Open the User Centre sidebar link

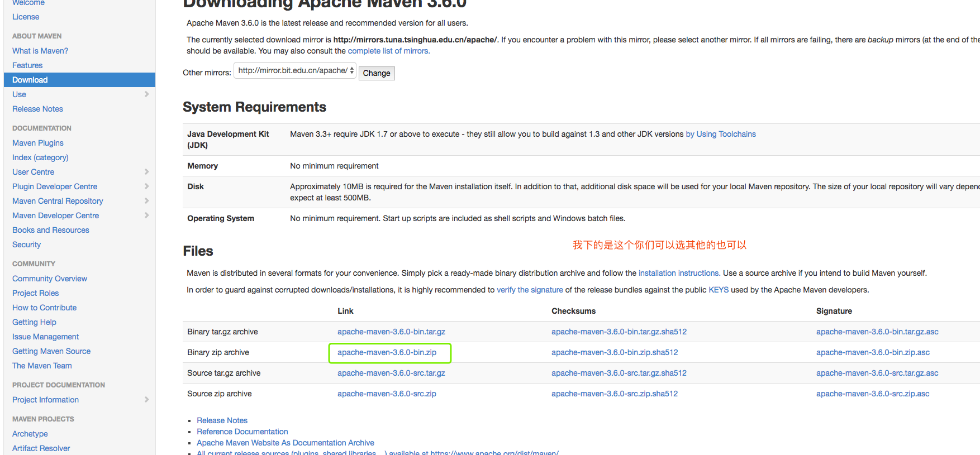33,172
